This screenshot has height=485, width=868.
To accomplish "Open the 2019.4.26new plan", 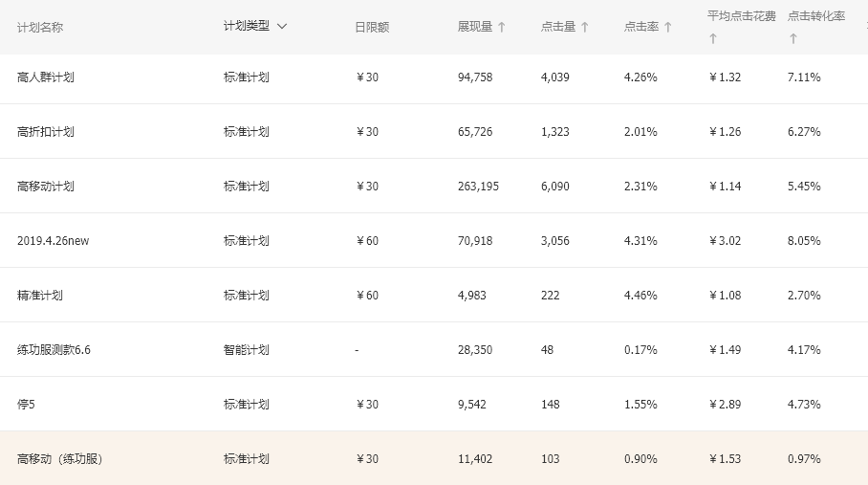I will coord(53,241).
